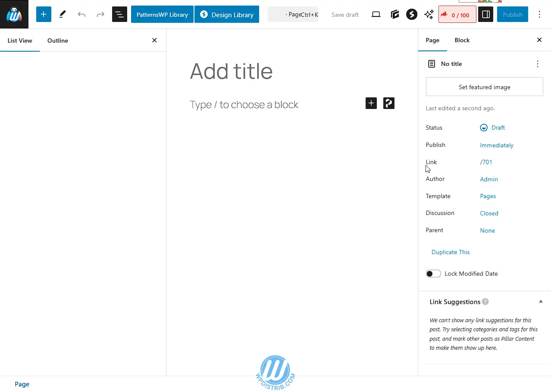Image resolution: width=551 pixels, height=392 pixels.
Task: Toggle Lock Modified Date switch
Action: [433, 274]
